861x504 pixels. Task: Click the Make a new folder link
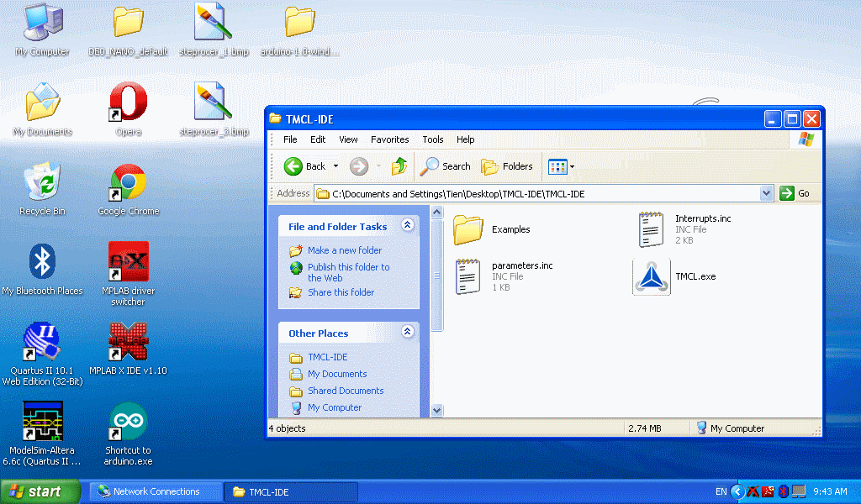click(x=344, y=250)
